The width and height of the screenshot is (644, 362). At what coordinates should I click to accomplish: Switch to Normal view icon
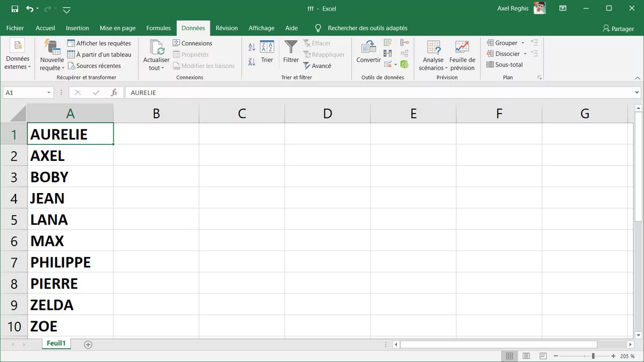point(509,356)
